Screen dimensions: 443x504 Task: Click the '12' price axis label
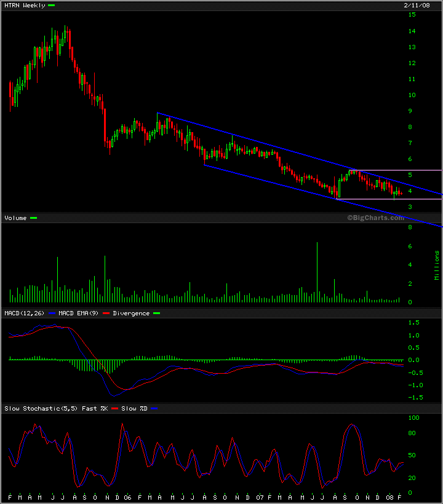[x=412, y=63]
